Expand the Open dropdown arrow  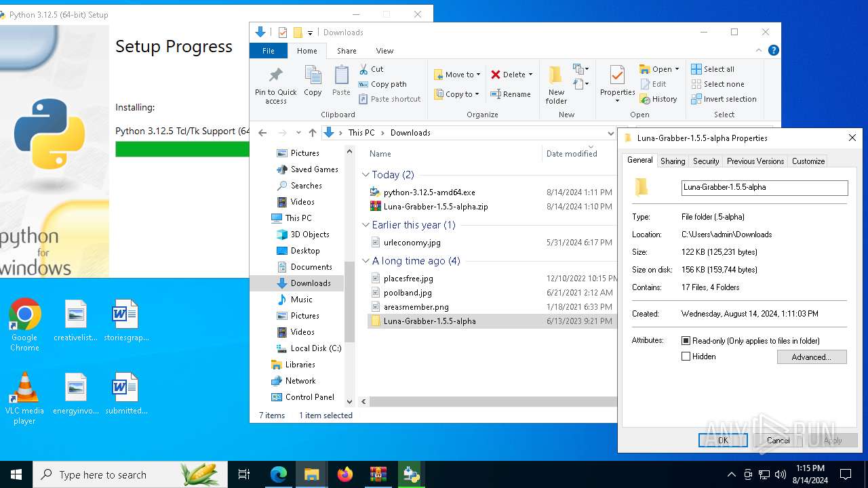coord(677,69)
